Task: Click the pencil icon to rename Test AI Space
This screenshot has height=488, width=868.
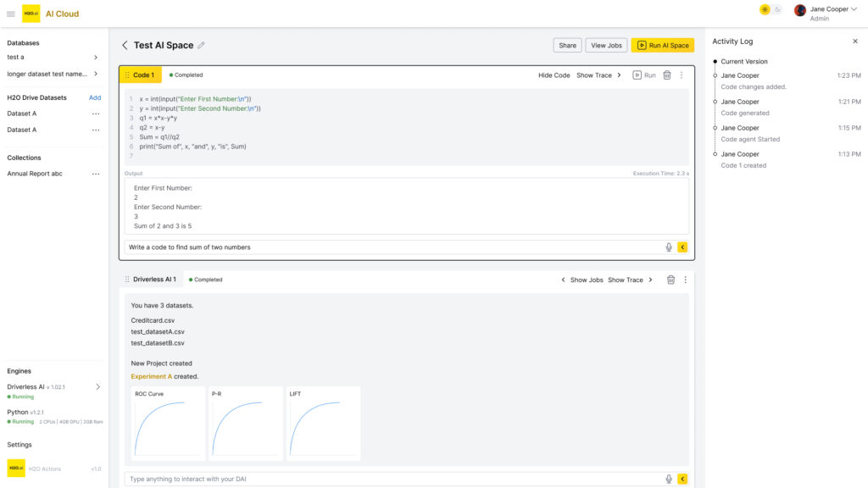Action: pos(201,46)
